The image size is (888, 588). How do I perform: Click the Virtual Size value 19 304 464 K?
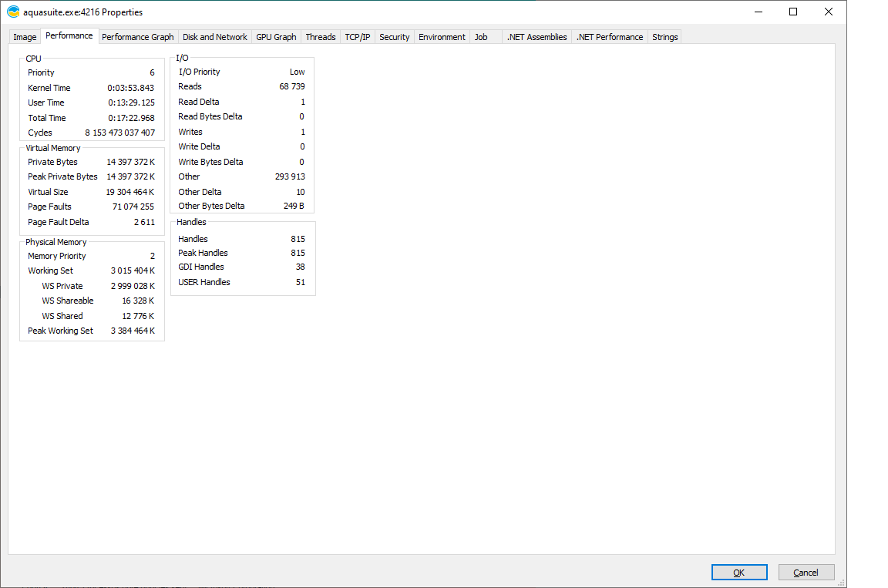(130, 192)
